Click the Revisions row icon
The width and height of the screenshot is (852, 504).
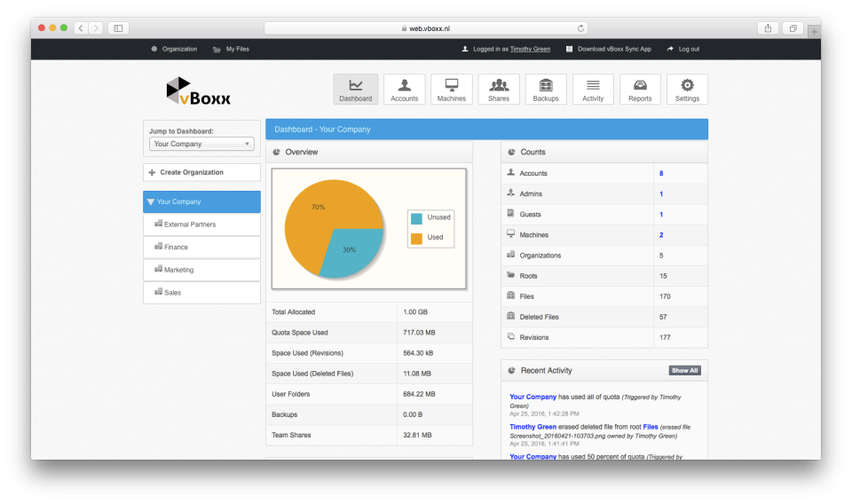511,336
